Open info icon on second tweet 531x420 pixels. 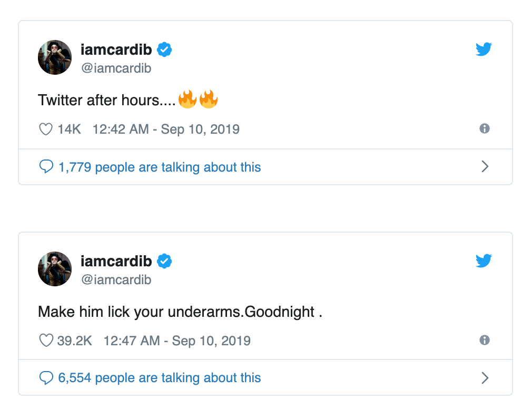click(485, 340)
